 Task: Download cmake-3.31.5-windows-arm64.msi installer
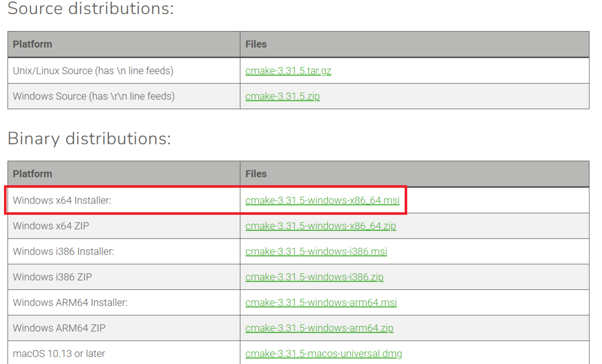coord(321,303)
